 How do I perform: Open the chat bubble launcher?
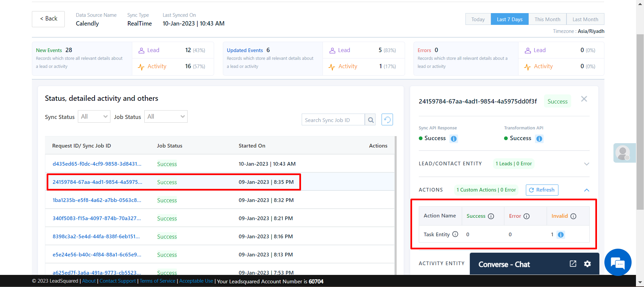618,262
